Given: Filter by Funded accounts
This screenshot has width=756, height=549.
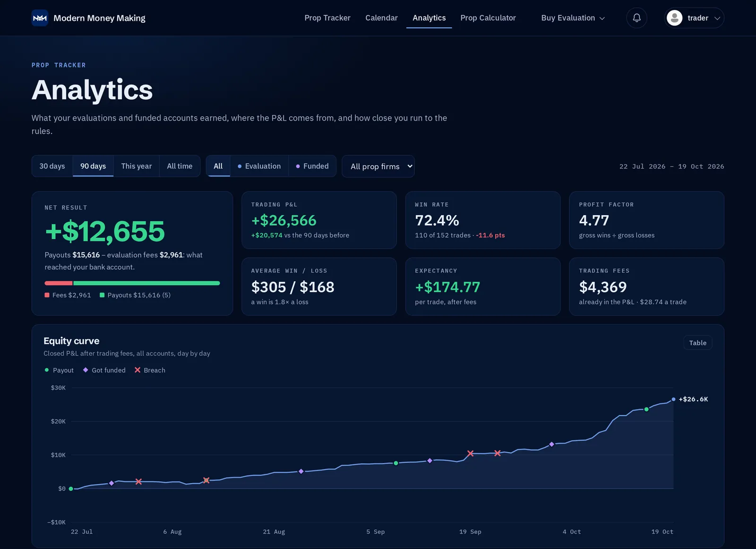Looking at the screenshot, I should [312, 166].
